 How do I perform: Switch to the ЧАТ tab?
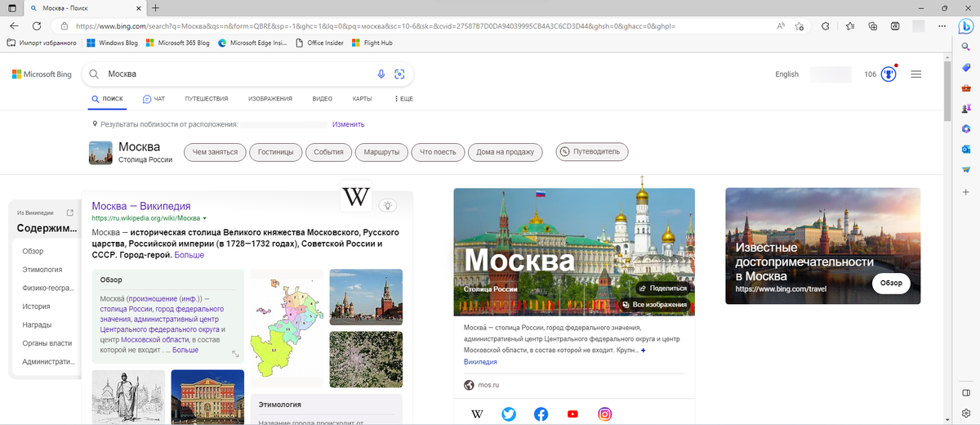tap(154, 99)
